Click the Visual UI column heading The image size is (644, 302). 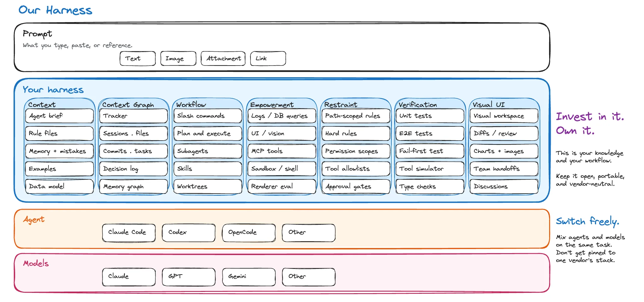[489, 105]
